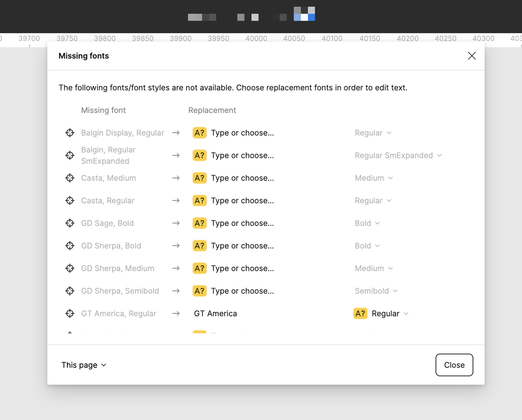Open Medium style dropdown for Casta

tap(374, 178)
